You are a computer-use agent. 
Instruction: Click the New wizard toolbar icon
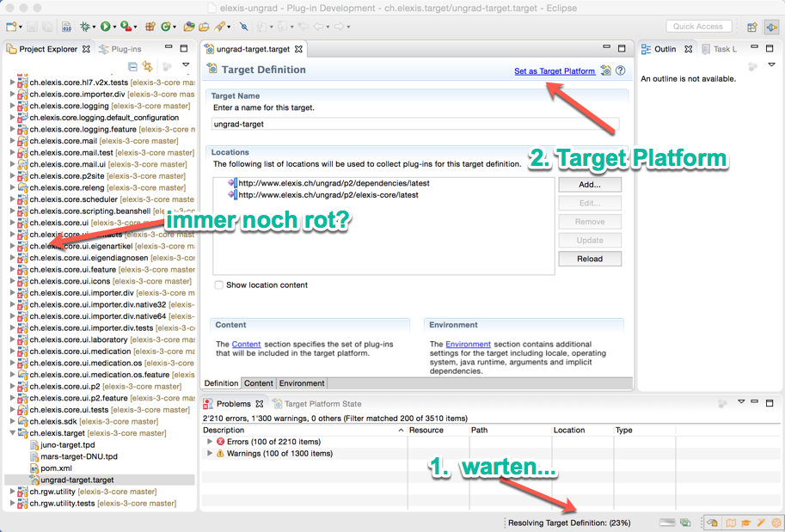[x=11, y=27]
